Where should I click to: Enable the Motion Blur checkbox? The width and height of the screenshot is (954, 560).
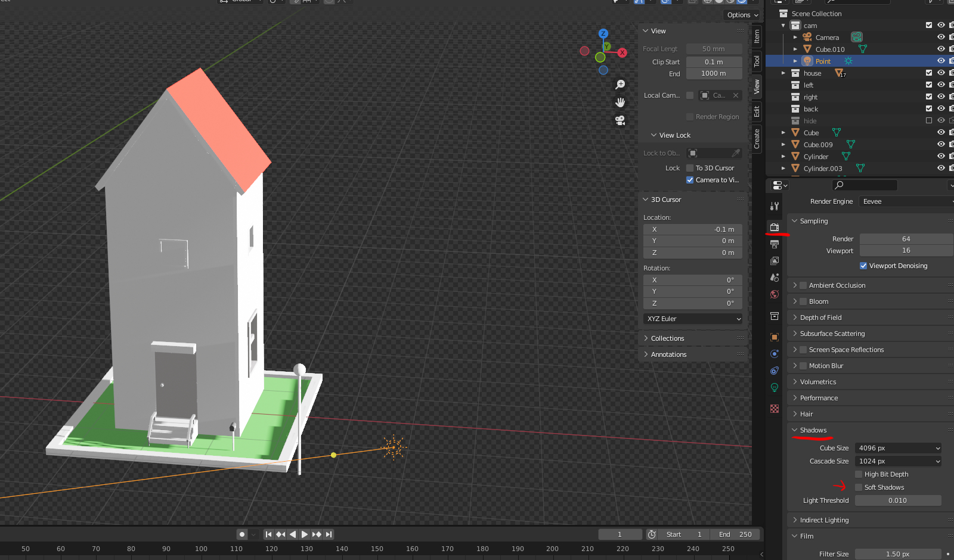coord(803,366)
